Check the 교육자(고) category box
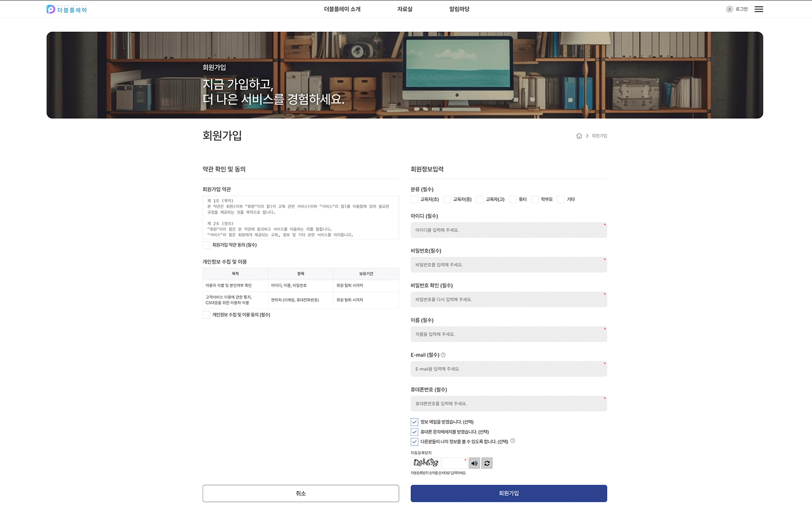The image size is (812, 512). 480,200
